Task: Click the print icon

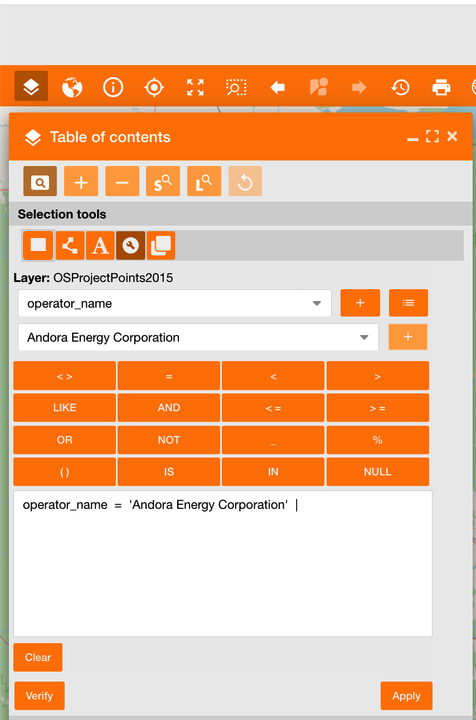Action: pyautogui.click(x=441, y=87)
